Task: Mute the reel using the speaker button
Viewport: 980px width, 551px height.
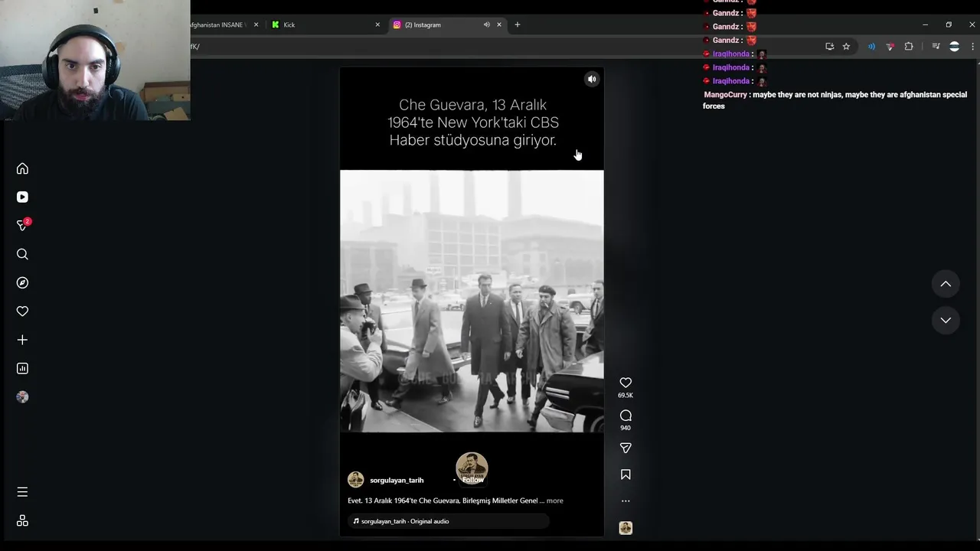Action: pos(592,79)
